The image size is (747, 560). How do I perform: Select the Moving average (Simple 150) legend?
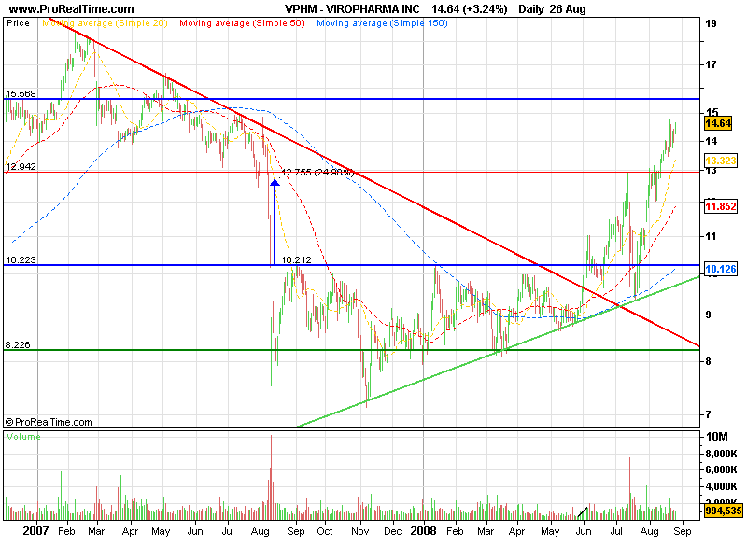pos(382,23)
